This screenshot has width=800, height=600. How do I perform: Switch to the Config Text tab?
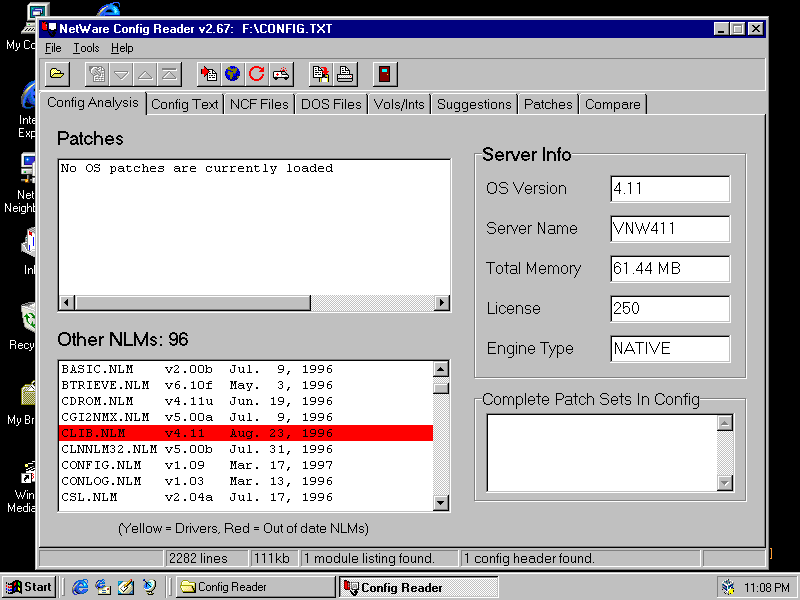tap(185, 105)
